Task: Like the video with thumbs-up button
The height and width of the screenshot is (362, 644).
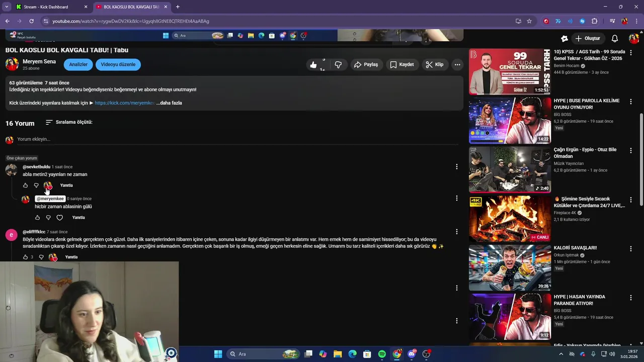Action: pyautogui.click(x=313, y=65)
